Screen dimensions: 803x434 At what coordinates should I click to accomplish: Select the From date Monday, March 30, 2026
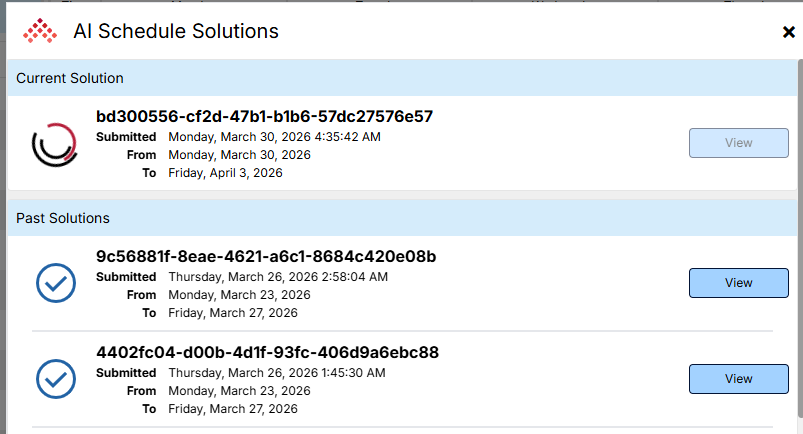click(x=239, y=155)
